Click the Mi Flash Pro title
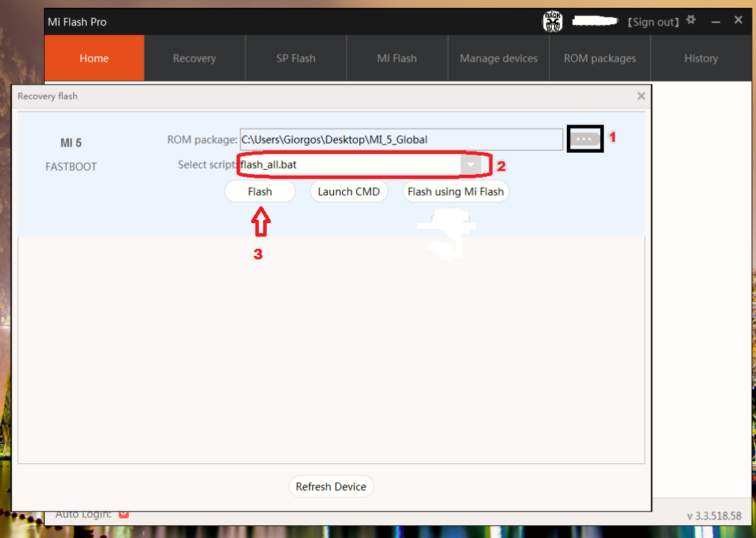Image resolution: width=756 pixels, height=538 pixels. click(x=77, y=21)
